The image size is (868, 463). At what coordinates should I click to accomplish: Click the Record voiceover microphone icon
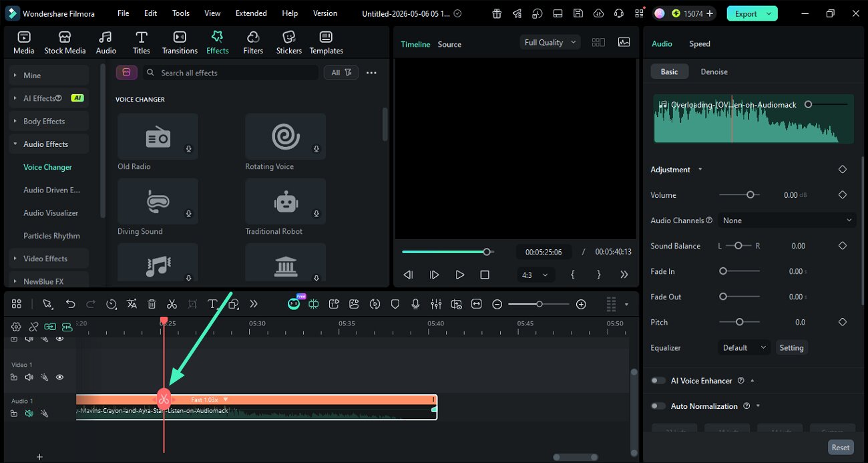[x=415, y=304]
